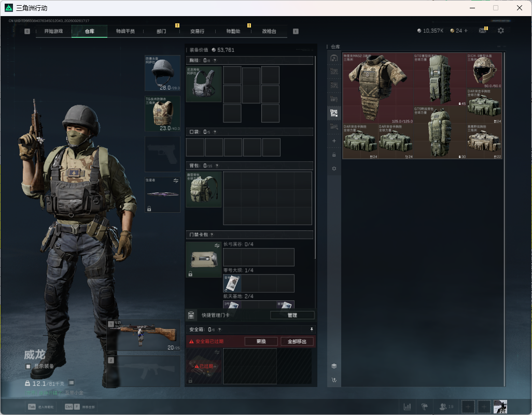Screen dimensions: 532x415
Task: Select the equipped chest rig item
Action: 204,84
